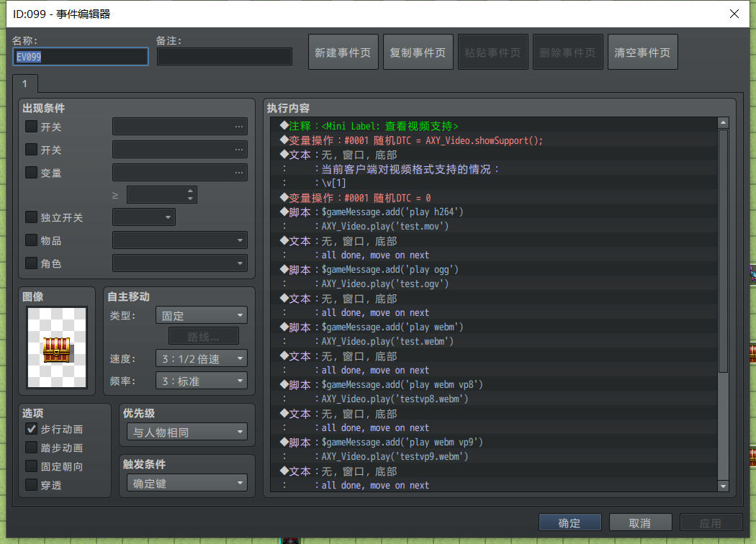Screen dimensions: 756x544
Task: Check the 踏步动画 option
Action: click(x=32, y=448)
